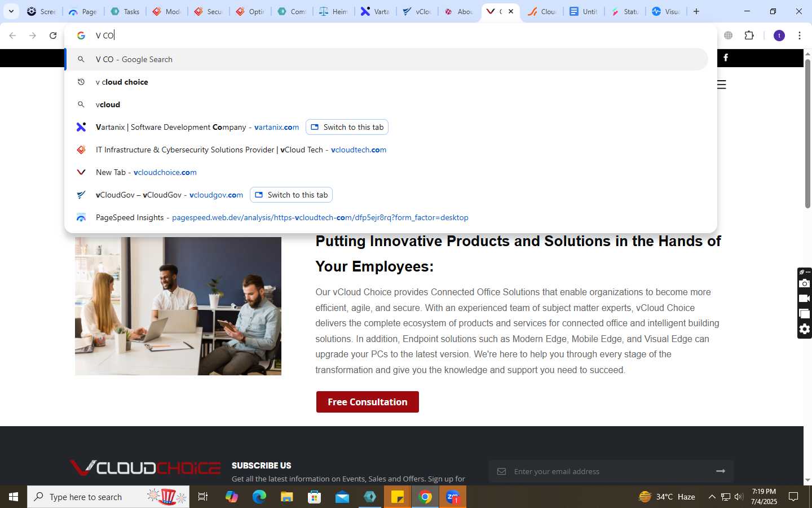Click Switch to this tab for vCloudGov
Viewport: 812px width, 508px height.
click(x=291, y=195)
